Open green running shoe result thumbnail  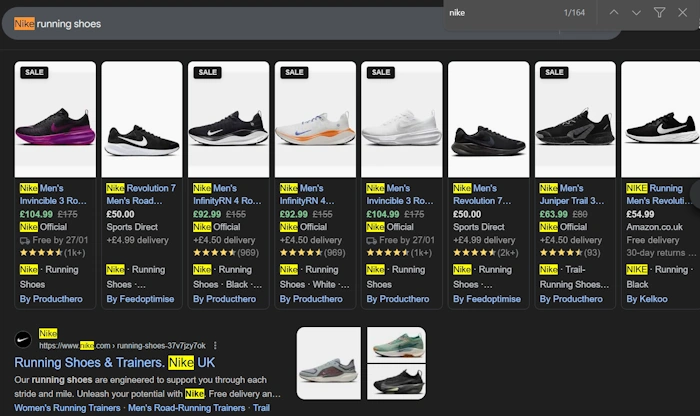(396, 345)
